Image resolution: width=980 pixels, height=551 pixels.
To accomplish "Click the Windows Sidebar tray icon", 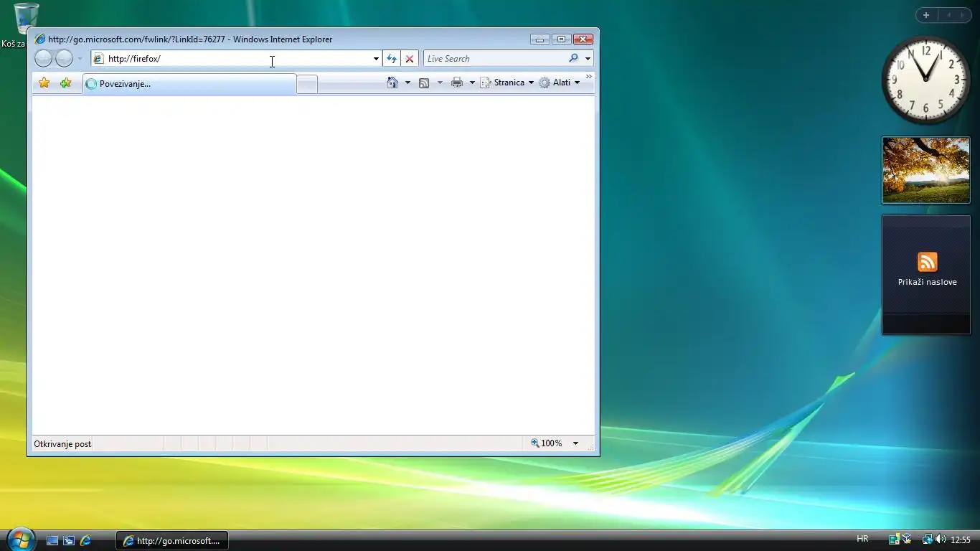I will point(895,540).
